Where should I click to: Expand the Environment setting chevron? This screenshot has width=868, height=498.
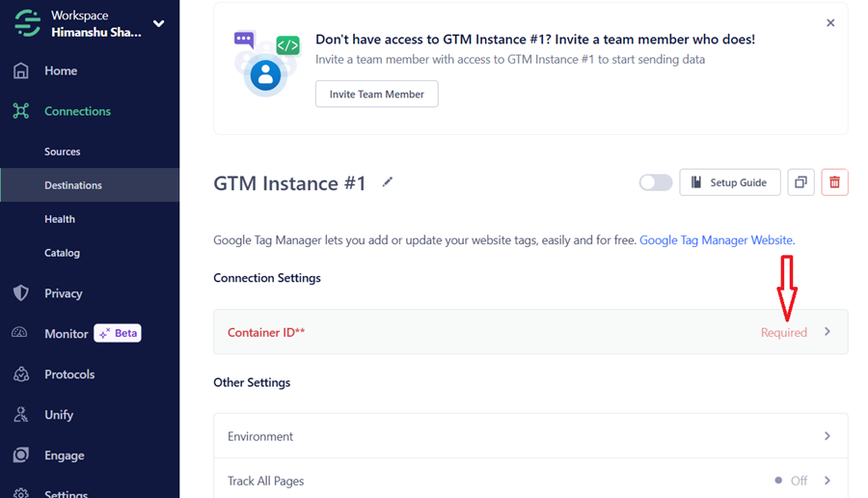[827, 436]
